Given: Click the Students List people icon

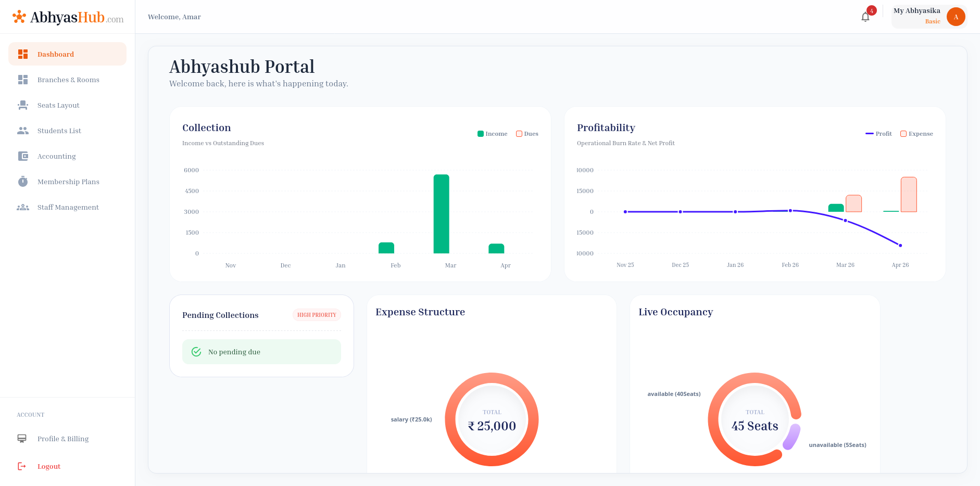Looking at the screenshot, I should [23, 130].
